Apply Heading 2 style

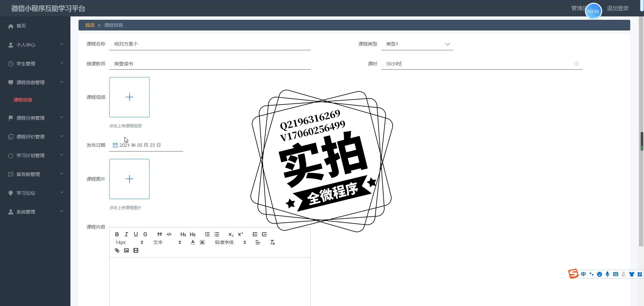coord(193,234)
